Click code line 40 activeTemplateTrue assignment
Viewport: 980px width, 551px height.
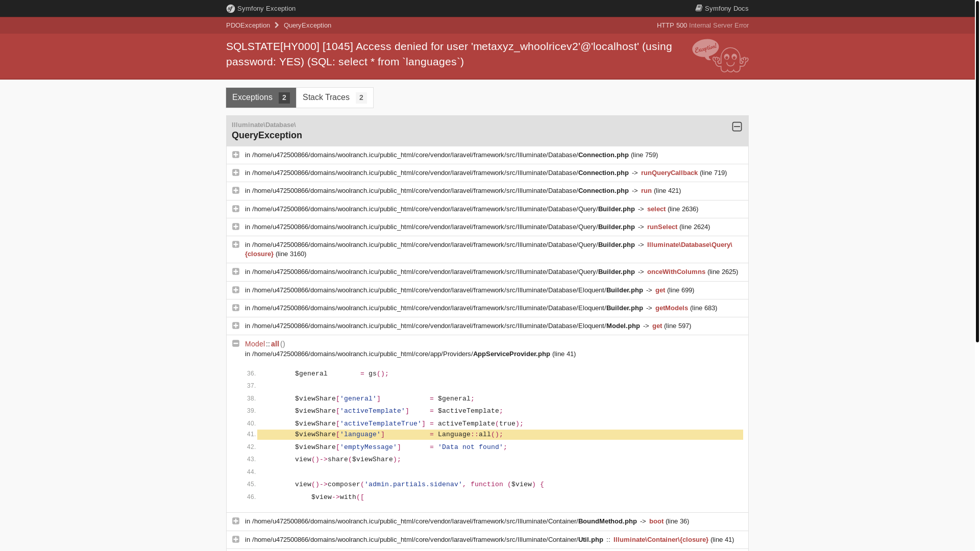(x=409, y=423)
